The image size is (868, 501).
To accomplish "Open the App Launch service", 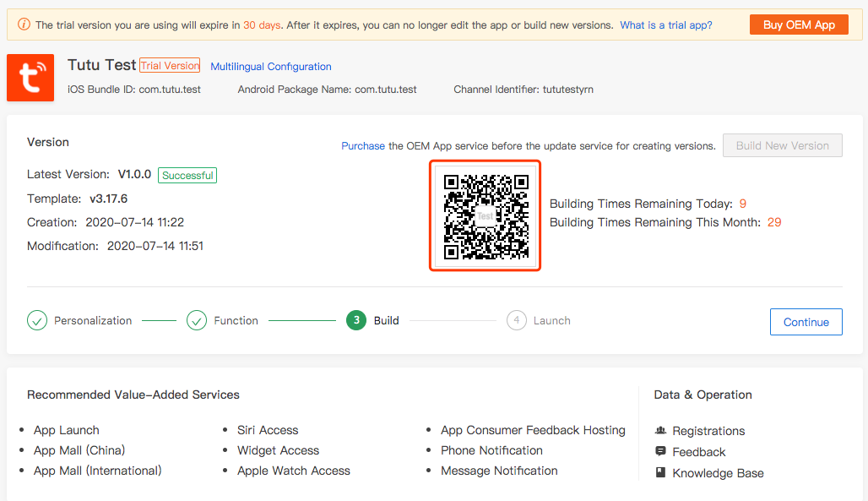I will click(x=67, y=431).
